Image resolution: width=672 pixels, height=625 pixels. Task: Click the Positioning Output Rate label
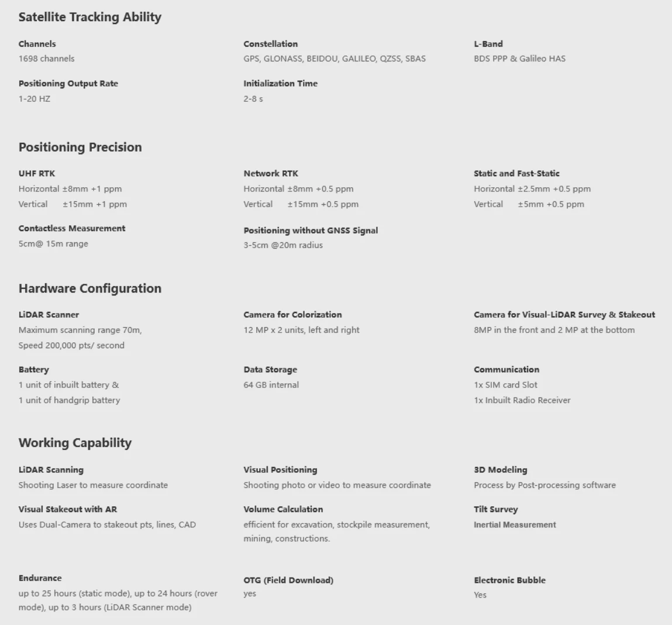click(x=68, y=84)
